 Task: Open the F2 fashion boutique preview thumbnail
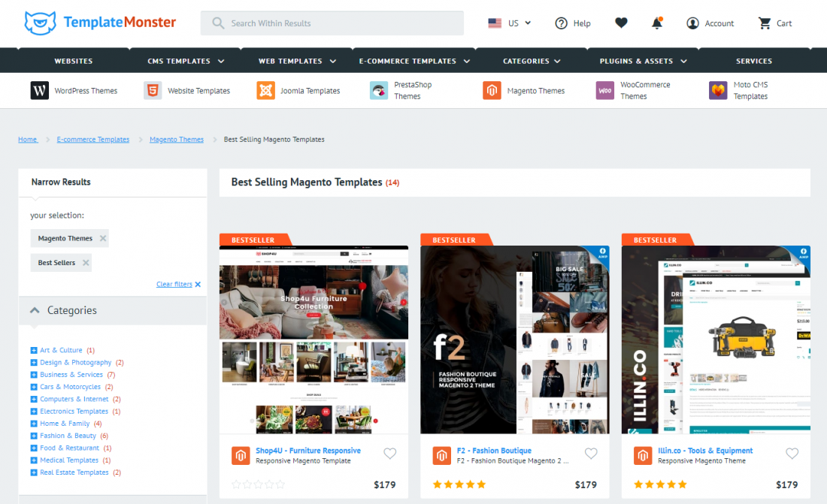point(515,340)
